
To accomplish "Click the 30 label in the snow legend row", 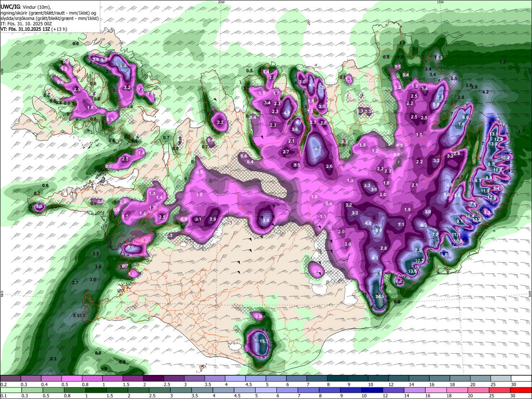I will [x=513, y=384].
